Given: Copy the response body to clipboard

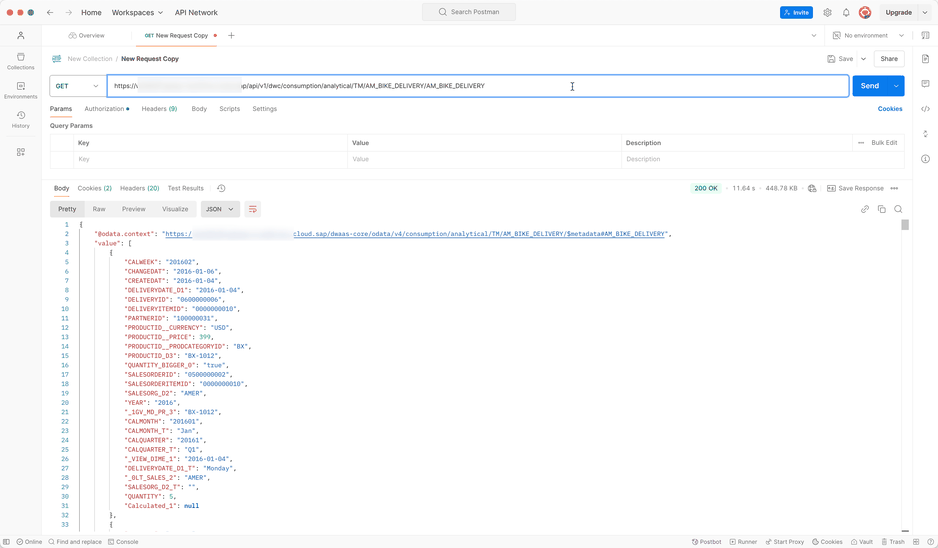Looking at the screenshot, I should pos(881,209).
